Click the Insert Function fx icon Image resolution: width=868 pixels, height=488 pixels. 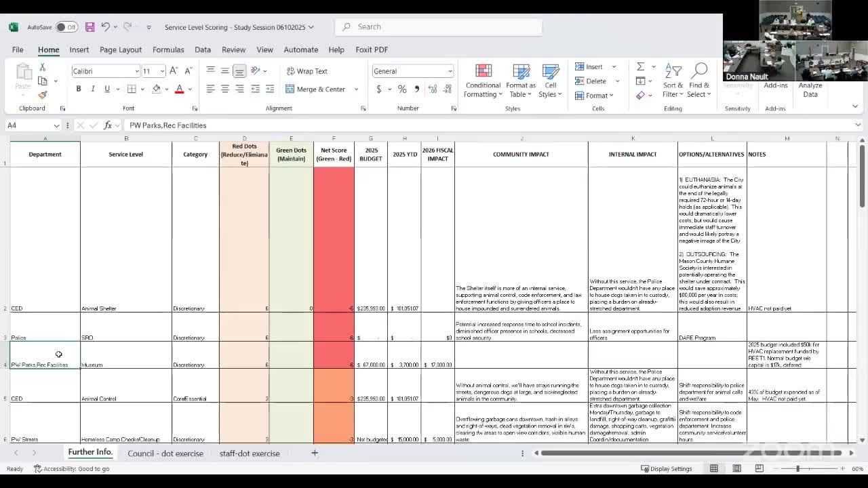pos(108,125)
